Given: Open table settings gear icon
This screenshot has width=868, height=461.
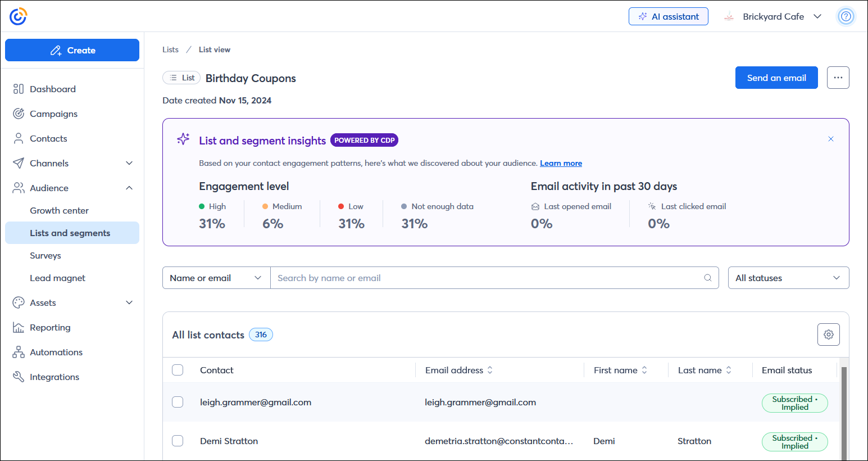Looking at the screenshot, I should pos(828,335).
